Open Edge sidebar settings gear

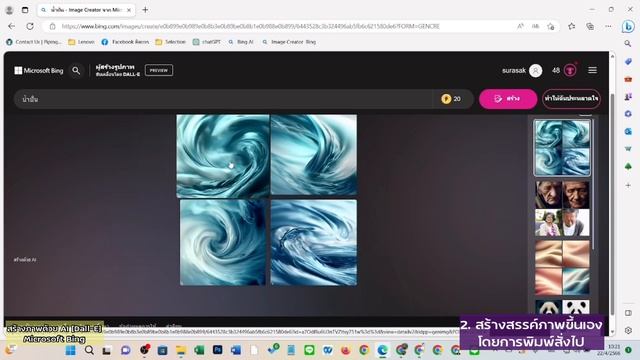pos(628,330)
